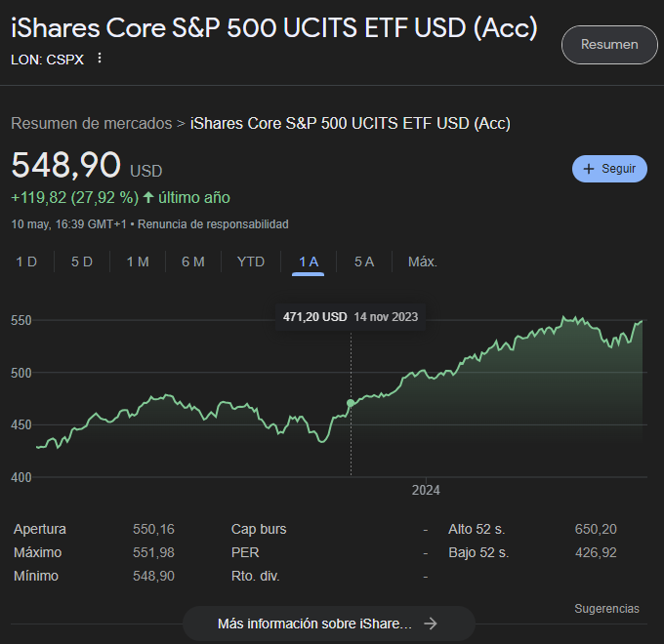The height and width of the screenshot is (644, 664).
Task: Click the chart line's latest endpoint
Action: pos(642,321)
